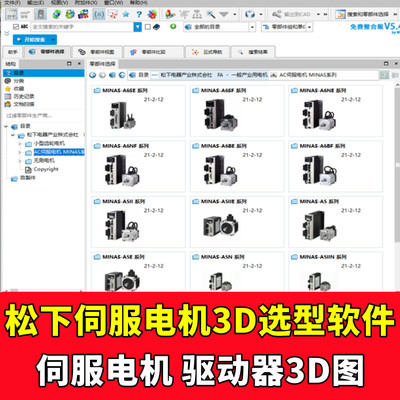Click the blue star favorites toolbar icon

[126, 14]
